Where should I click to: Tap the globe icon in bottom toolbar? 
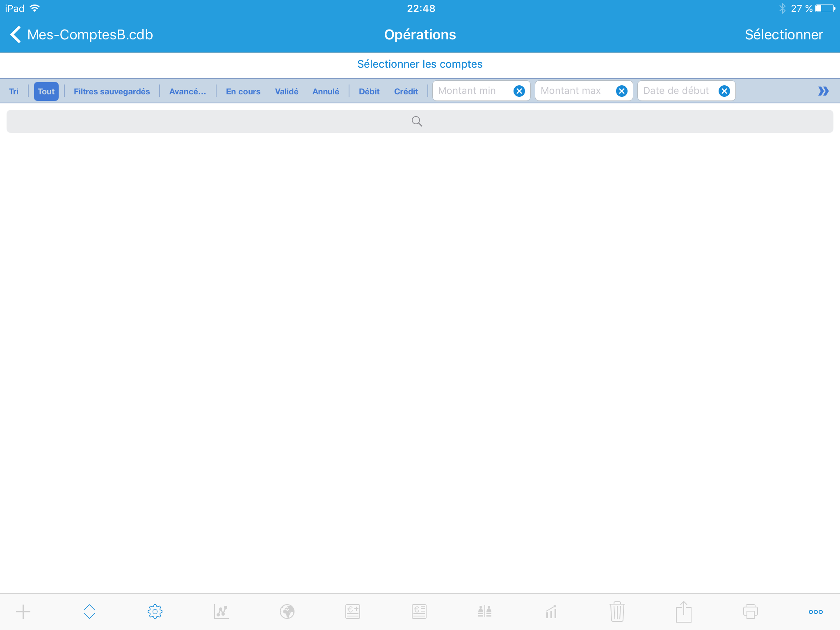(287, 612)
